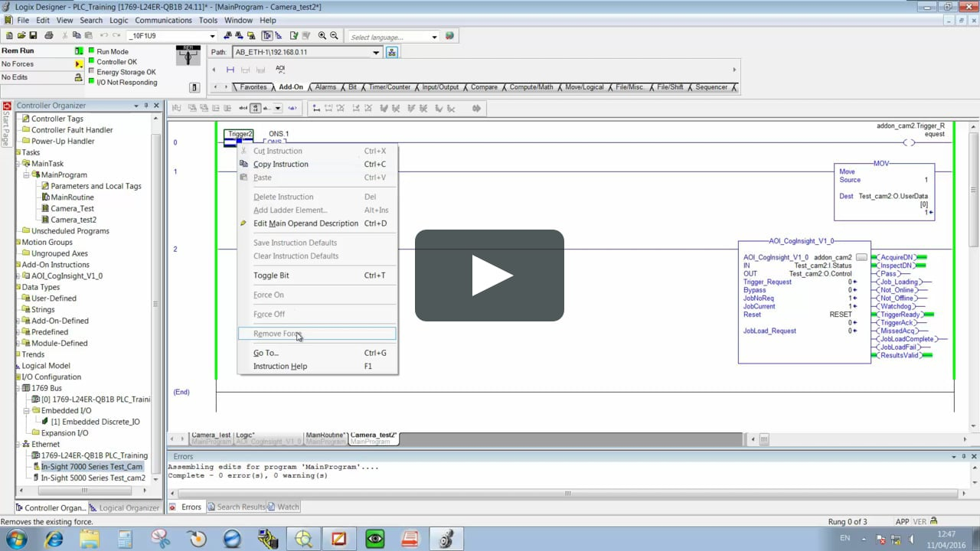Collapse the Embedded I/O tree node
Screen dimensions: 980x551
[x=25, y=410]
